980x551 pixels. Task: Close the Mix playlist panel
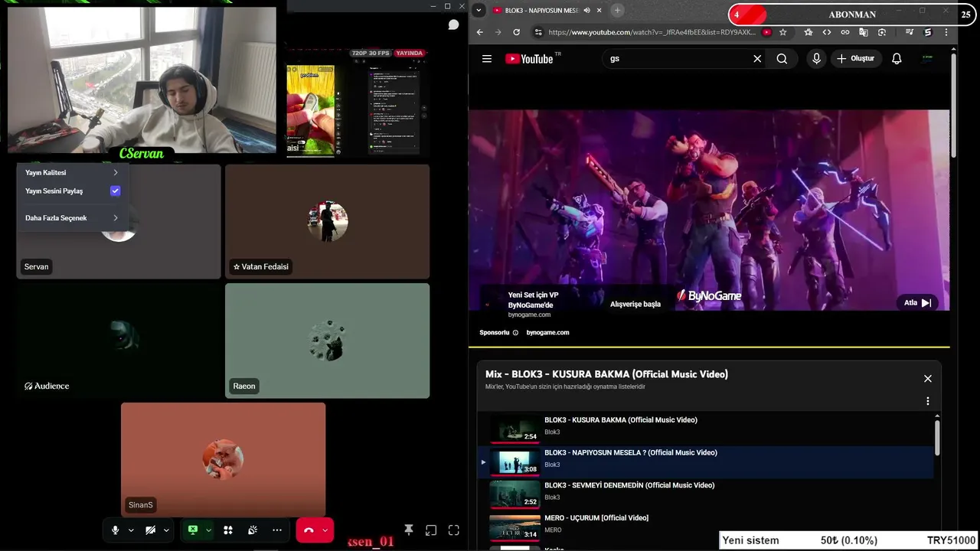[x=928, y=379]
